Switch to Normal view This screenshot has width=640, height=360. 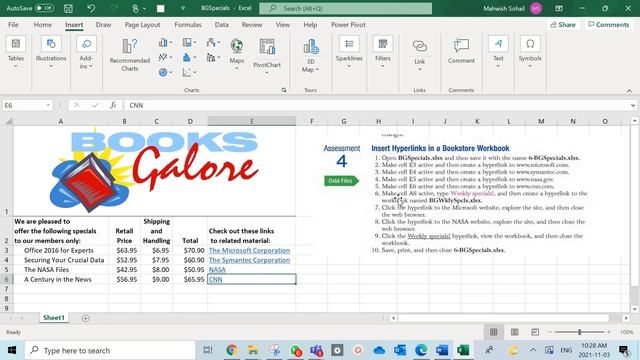[x=493, y=332]
